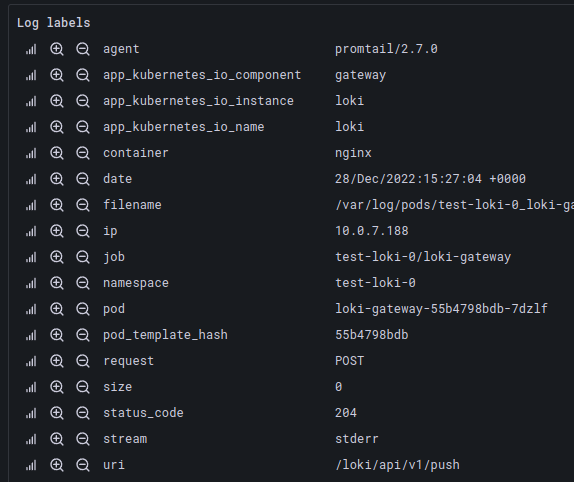The image size is (574, 482).
Task: Select the value 55b4798bdb
Action: point(372,335)
